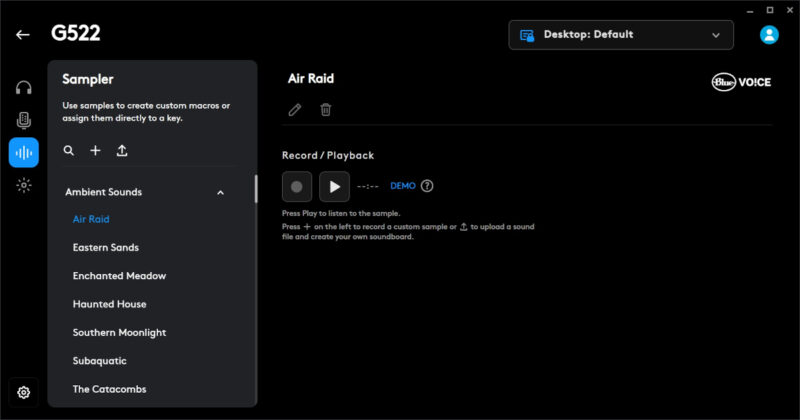Click the desktop profile icon in dropdown
The image size is (800, 420).
(527, 35)
